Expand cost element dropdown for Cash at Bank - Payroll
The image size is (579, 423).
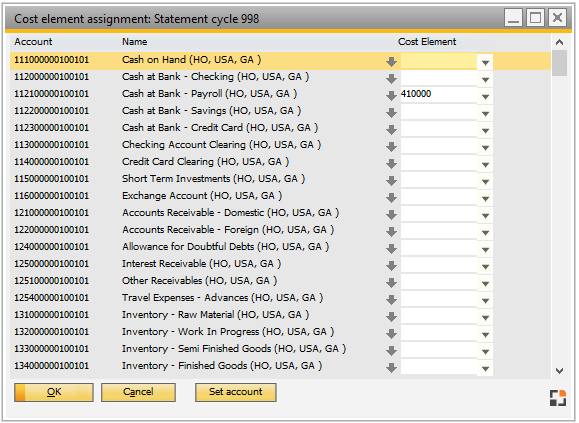tap(485, 96)
